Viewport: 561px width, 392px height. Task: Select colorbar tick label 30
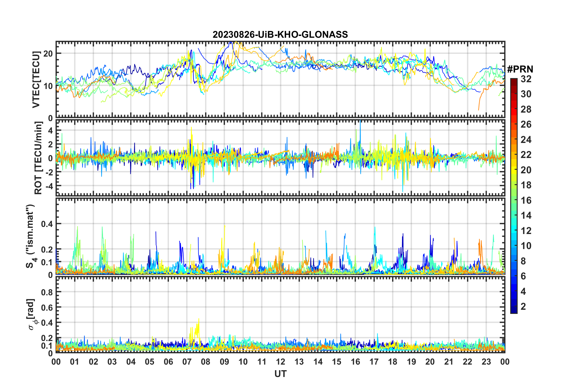pyautogui.click(x=526, y=94)
